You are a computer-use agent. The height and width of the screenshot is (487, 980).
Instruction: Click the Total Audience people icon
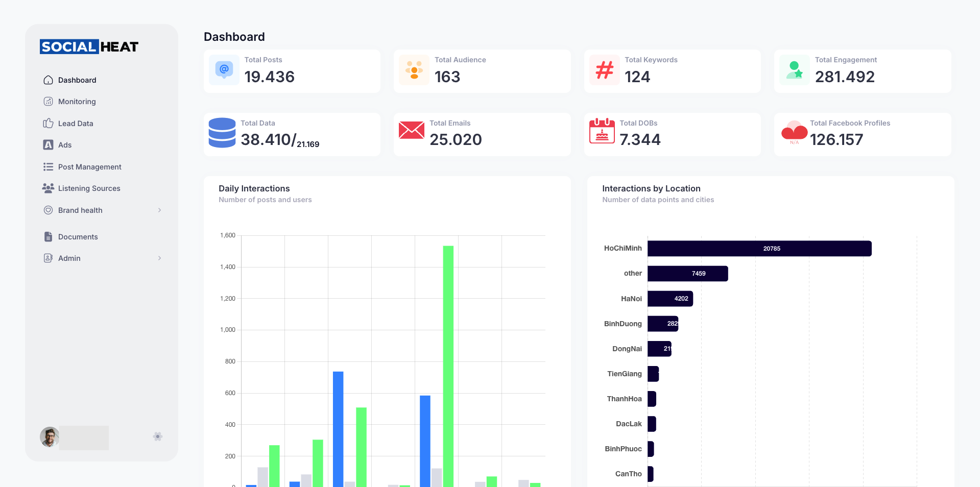(x=414, y=70)
